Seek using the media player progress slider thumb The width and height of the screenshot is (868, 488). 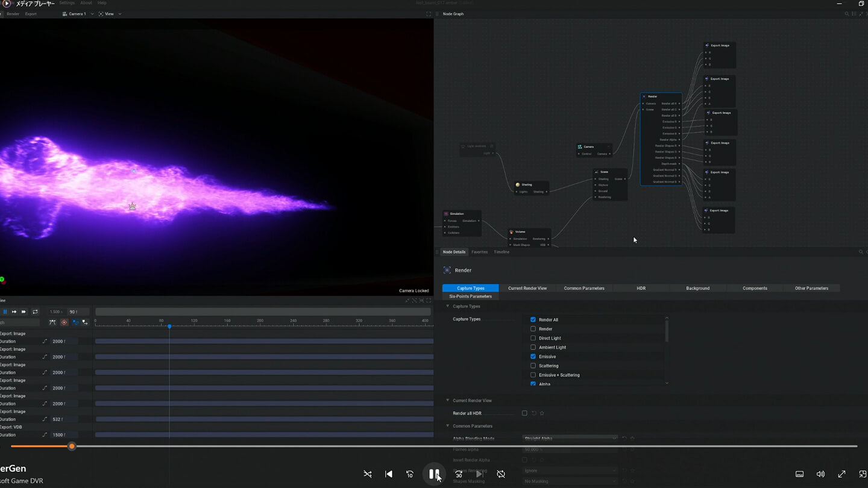coord(72,446)
